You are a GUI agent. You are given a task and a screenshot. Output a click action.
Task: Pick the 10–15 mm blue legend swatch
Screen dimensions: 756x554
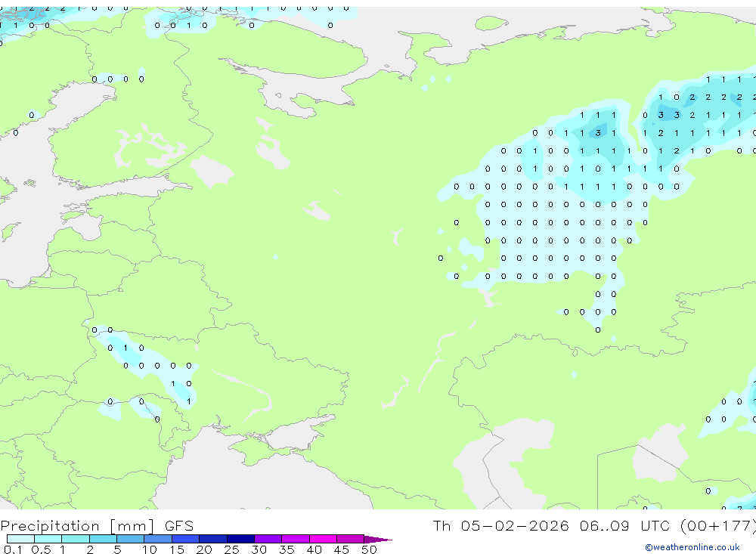(158, 539)
